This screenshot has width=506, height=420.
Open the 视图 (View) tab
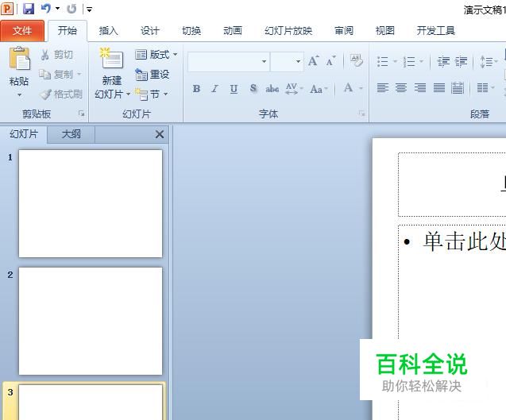coord(385,31)
